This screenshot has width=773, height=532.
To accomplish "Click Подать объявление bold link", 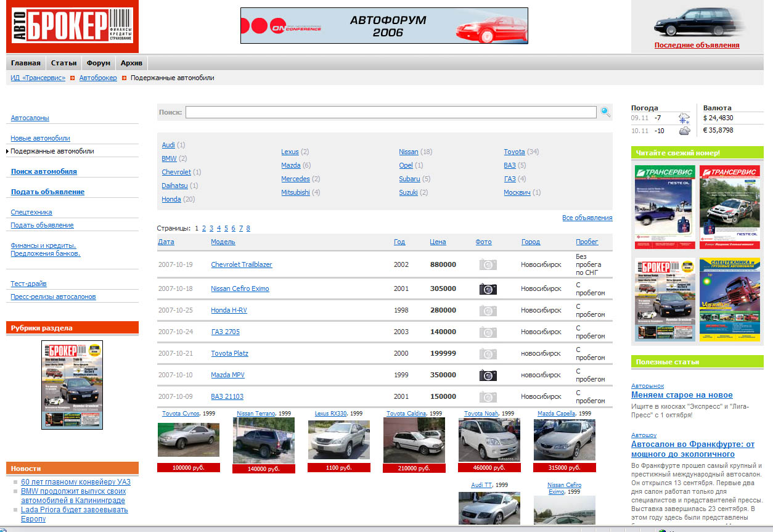I will click(x=47, y=192).
